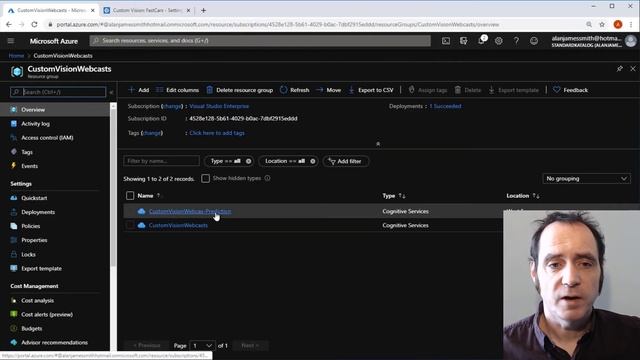Check the select-all header checkbox

(x=130, y=196)
